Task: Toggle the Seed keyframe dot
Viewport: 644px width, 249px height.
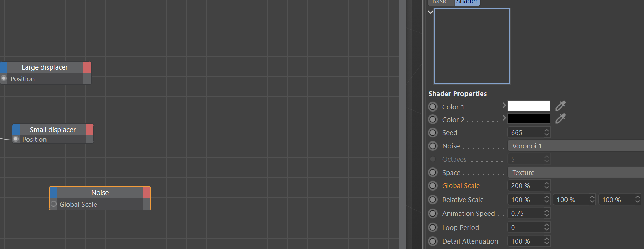Action: 433,132
